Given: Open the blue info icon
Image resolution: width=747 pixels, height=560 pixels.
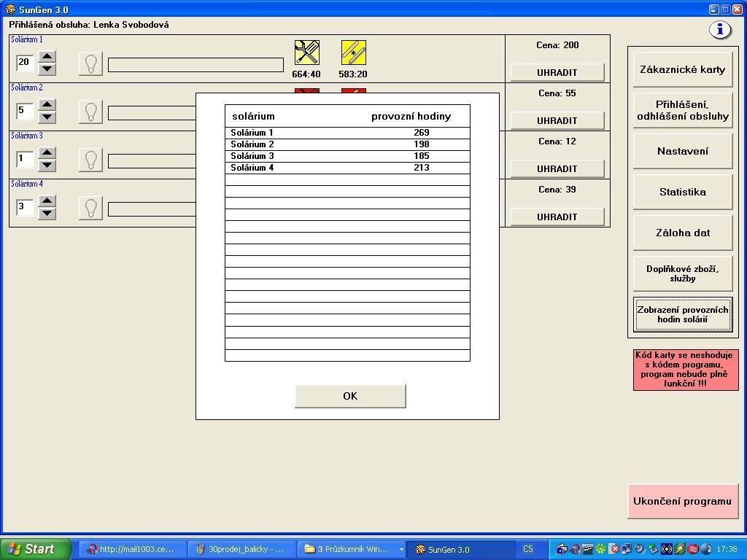Looking at the screenshot, I should [720, 30].
